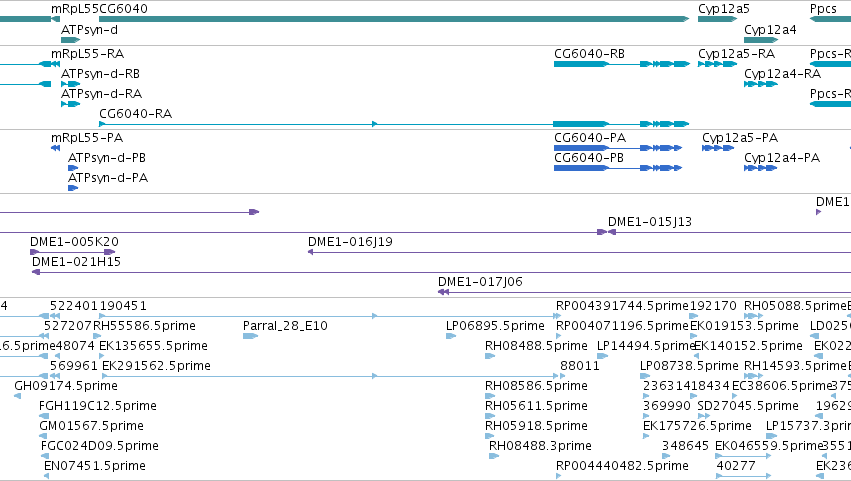Open the RH55586.5prime EST label
This screenshot has width=851, height=481.
click(144, 326)
